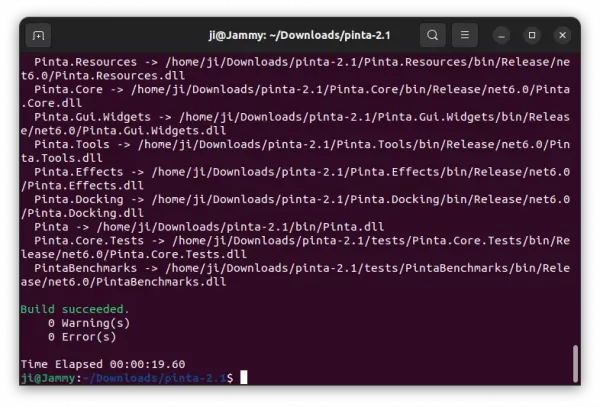
Task: Minimize the terminal window
Action: pos(501,36)
